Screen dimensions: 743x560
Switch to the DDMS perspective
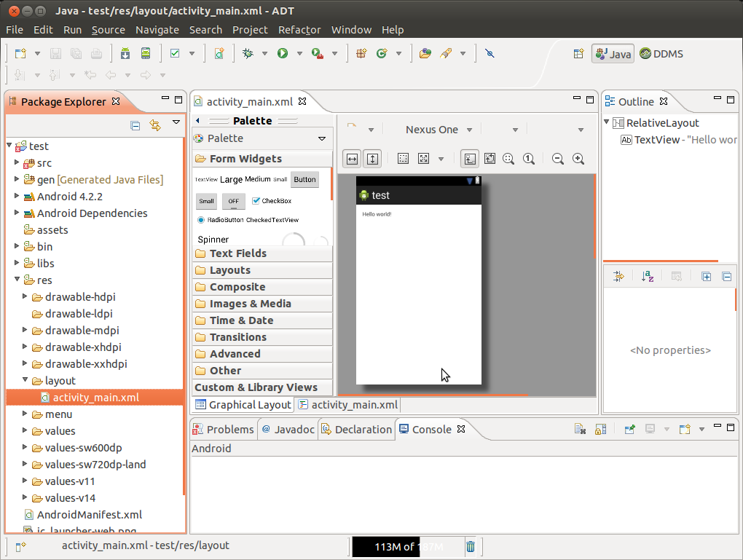click(661, 54)
